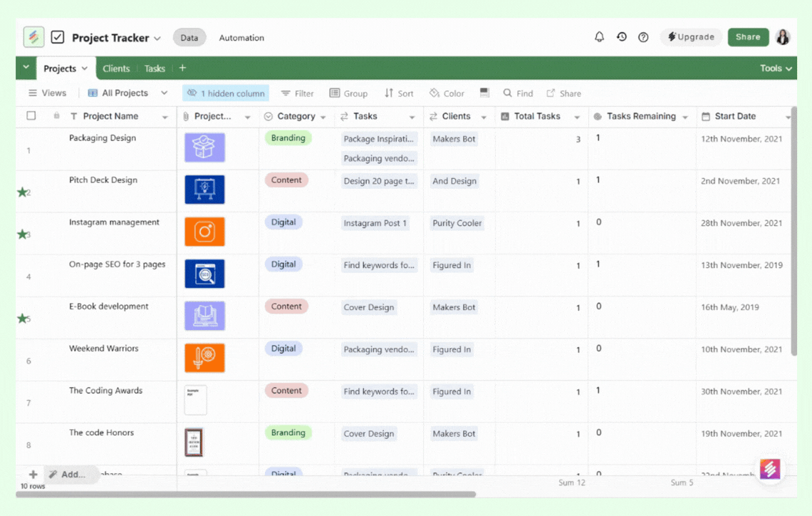Toggle the star on row 2

[22, 192]
